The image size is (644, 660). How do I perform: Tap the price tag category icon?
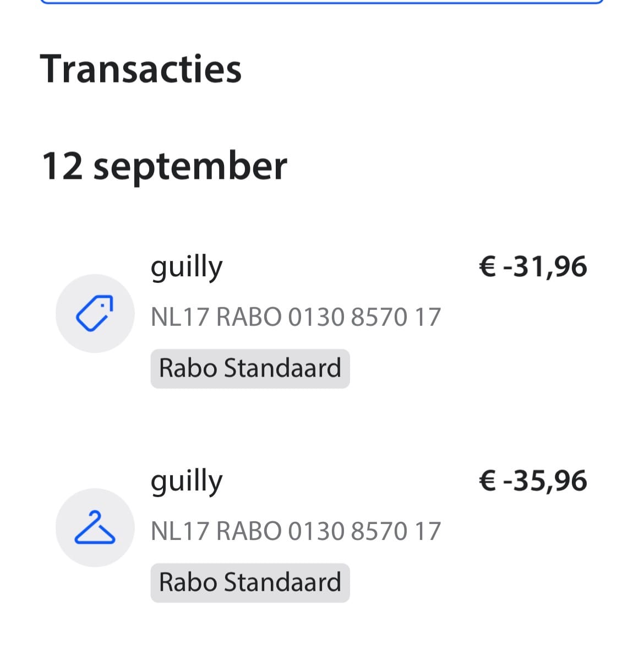[x=95, y=314]
